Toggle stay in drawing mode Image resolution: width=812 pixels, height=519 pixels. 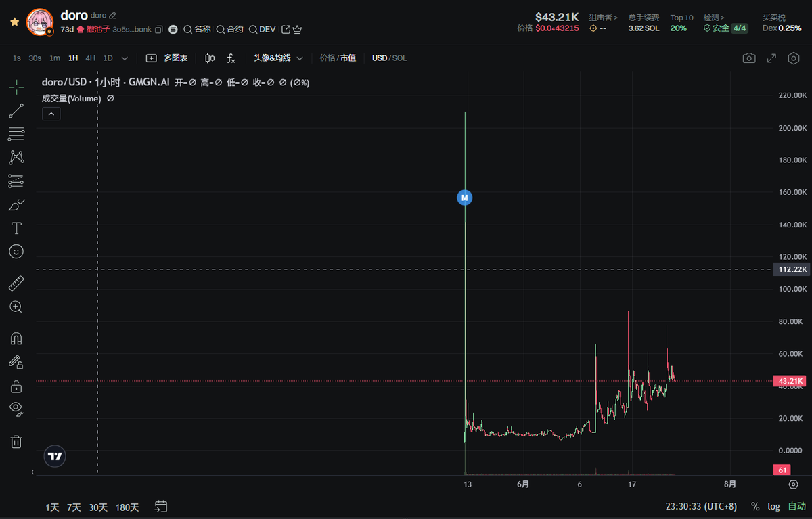tap(16, 362)
